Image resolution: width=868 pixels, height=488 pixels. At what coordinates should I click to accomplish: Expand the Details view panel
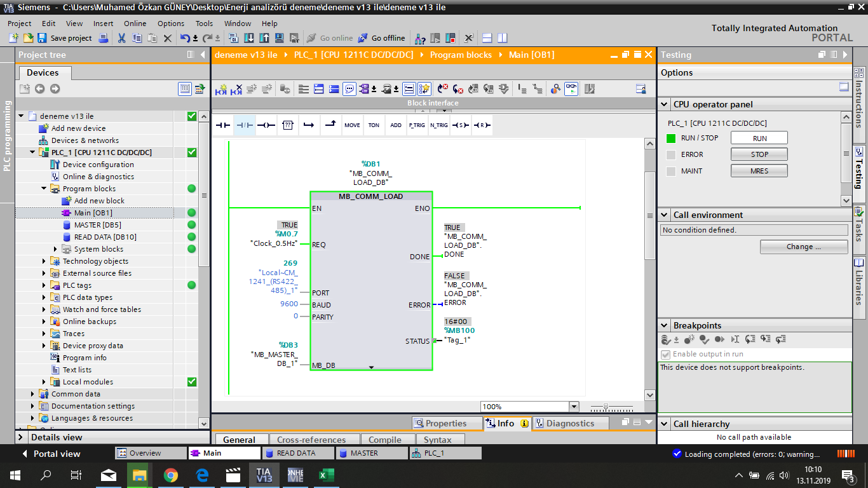(x=20, y=437)
